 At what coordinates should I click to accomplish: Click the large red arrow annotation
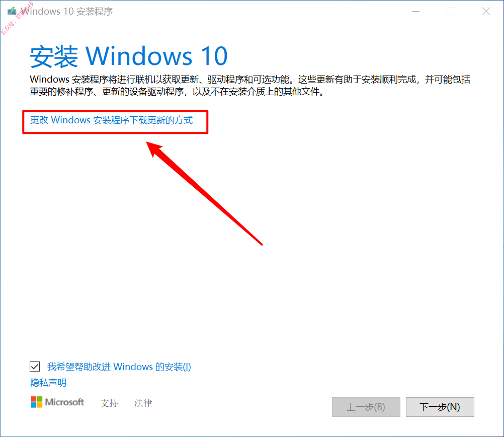(204, 193)
